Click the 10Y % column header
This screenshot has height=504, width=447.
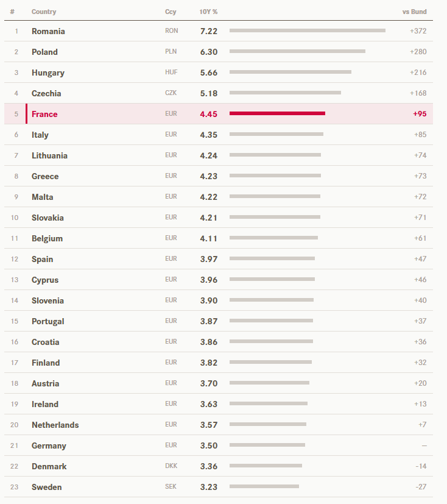click(208, 12)
